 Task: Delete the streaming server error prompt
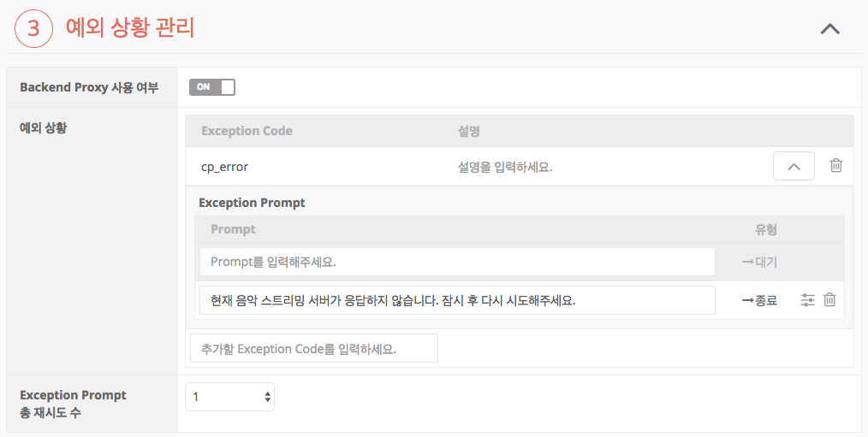coord(829,300)
